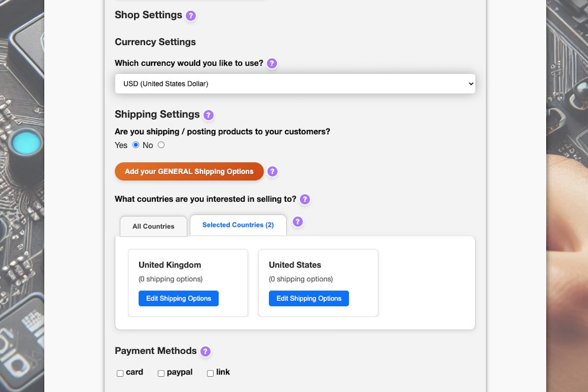The width and height of the screenshot is (588, 392).
Task: Edit Shipping Options for United States
Action: pos(309,298)
